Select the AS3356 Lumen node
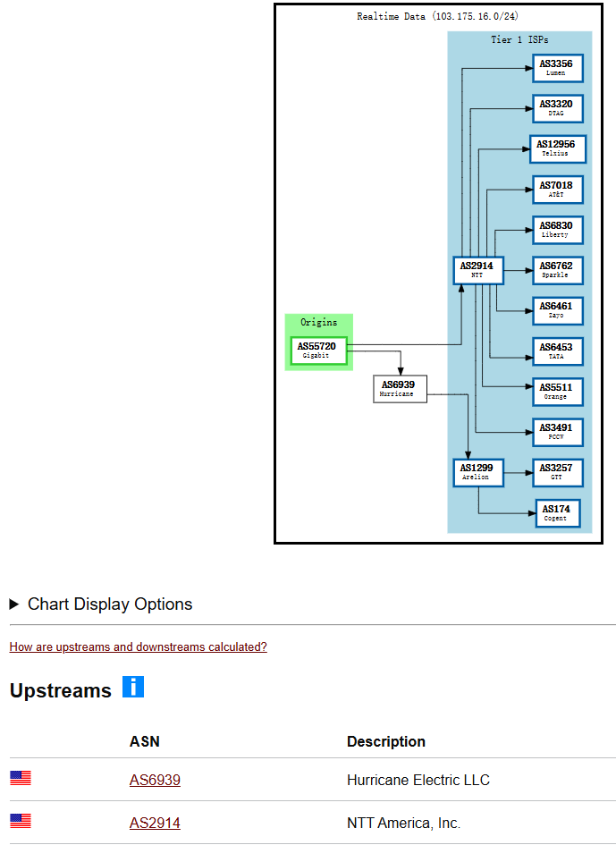 click(x=558, y=68)
